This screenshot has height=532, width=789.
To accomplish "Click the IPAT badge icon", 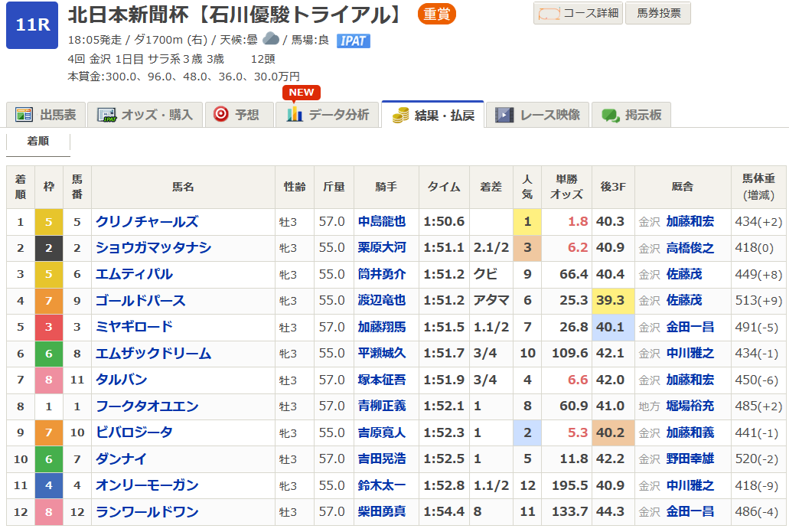I will pos(353,41).
